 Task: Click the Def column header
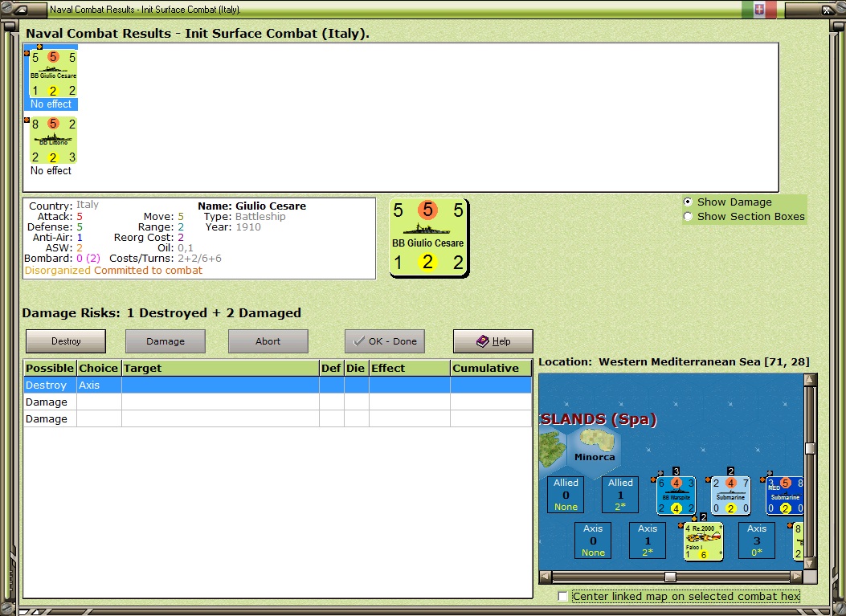(331, 368)
